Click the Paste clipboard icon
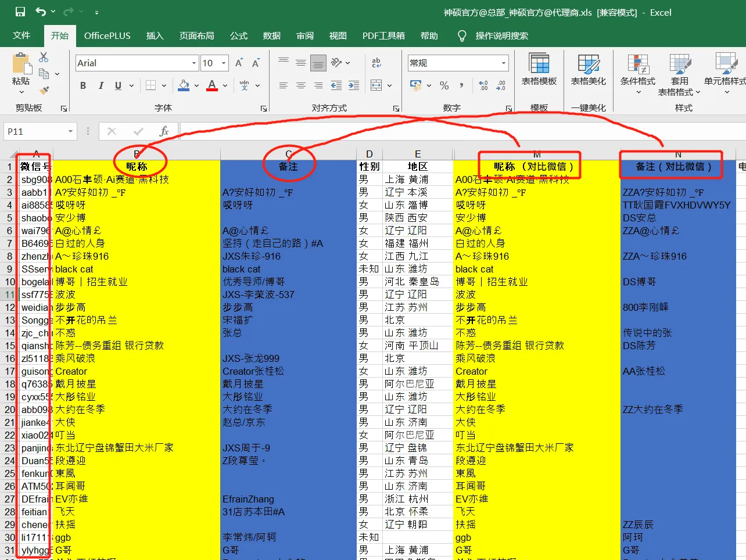 click(x=21, y=63)
